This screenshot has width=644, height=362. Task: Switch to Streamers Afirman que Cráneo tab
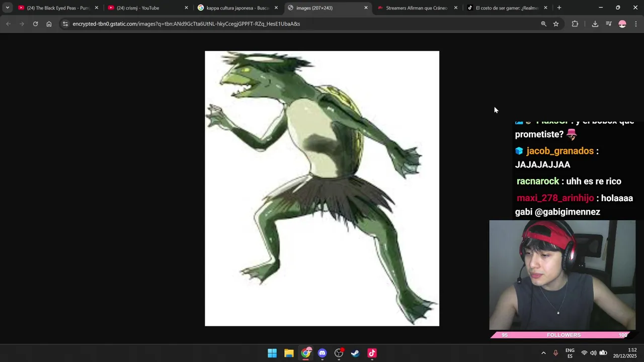coord(417,8)
